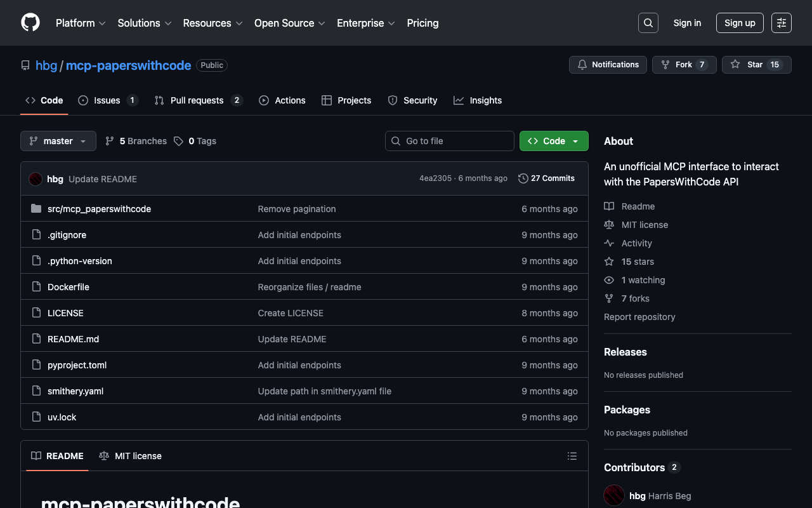Fork this repository
Viewport: 812px width, 508px height.
(684, 65)
